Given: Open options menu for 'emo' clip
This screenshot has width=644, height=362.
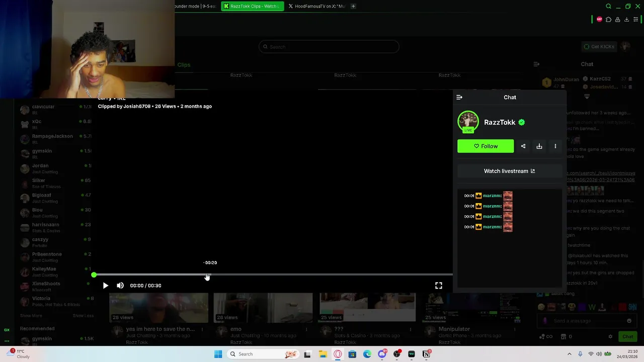Looking at the screenshot, I should pyautogui.click(x=306, y=329).
